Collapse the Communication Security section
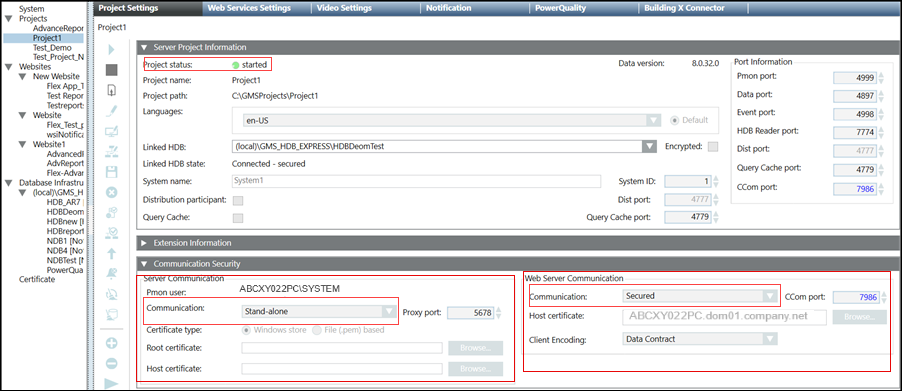The image size is (902, 391). click(x=144, y=264)
